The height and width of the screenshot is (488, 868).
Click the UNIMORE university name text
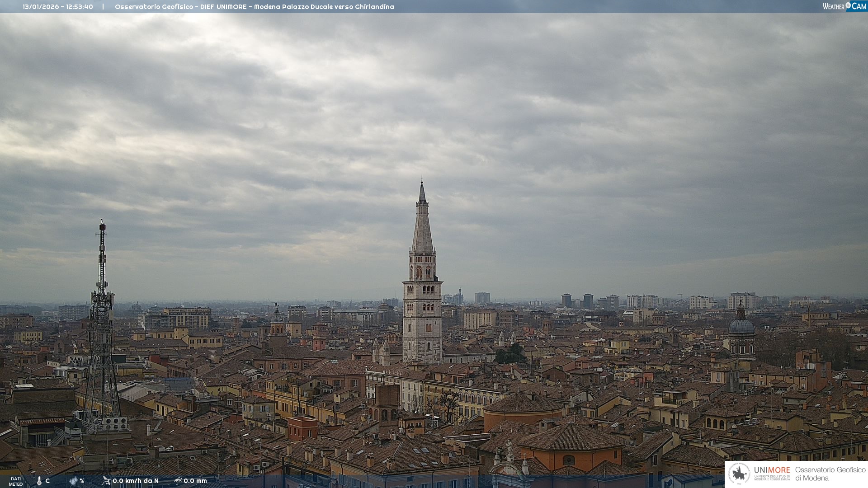(772, 470)
